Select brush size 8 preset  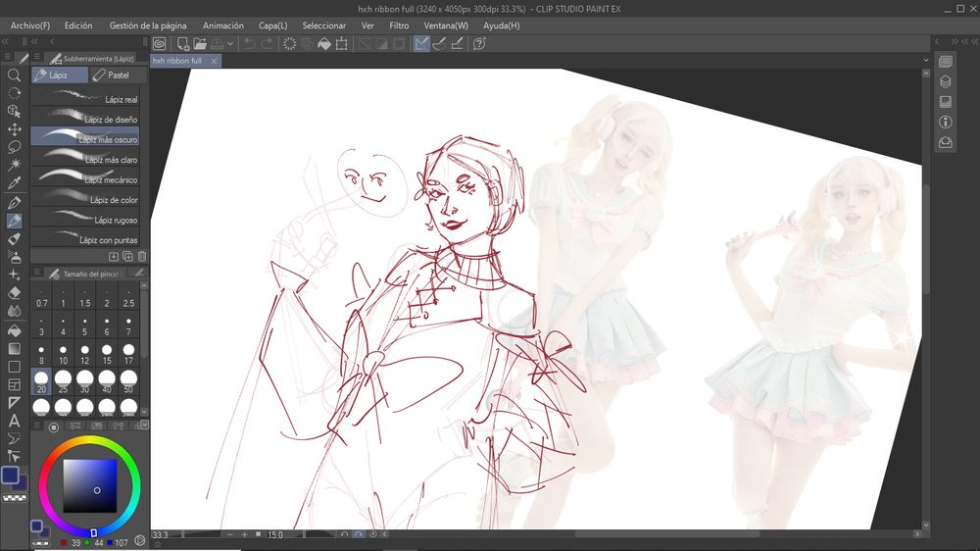[x=41, y=354]
